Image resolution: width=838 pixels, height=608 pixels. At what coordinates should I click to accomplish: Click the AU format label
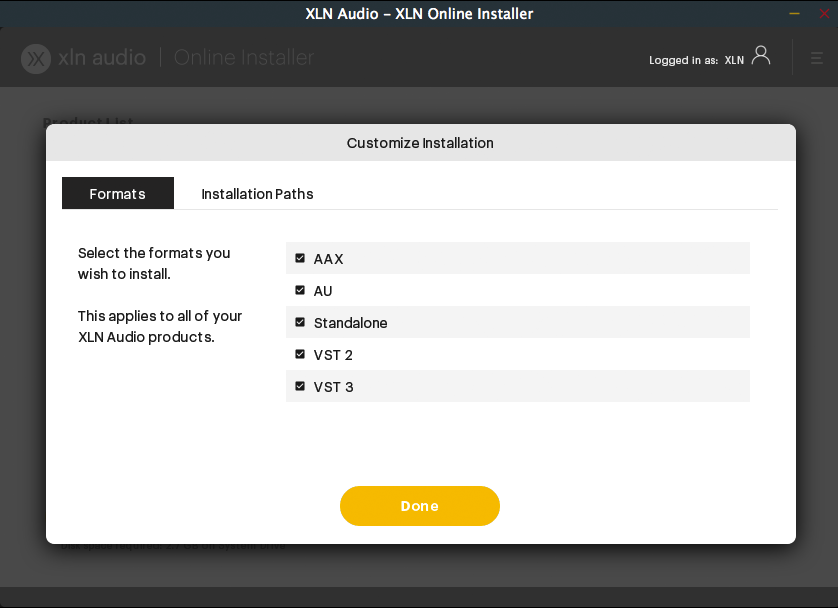pyautogui.click(x=323, y=291)
